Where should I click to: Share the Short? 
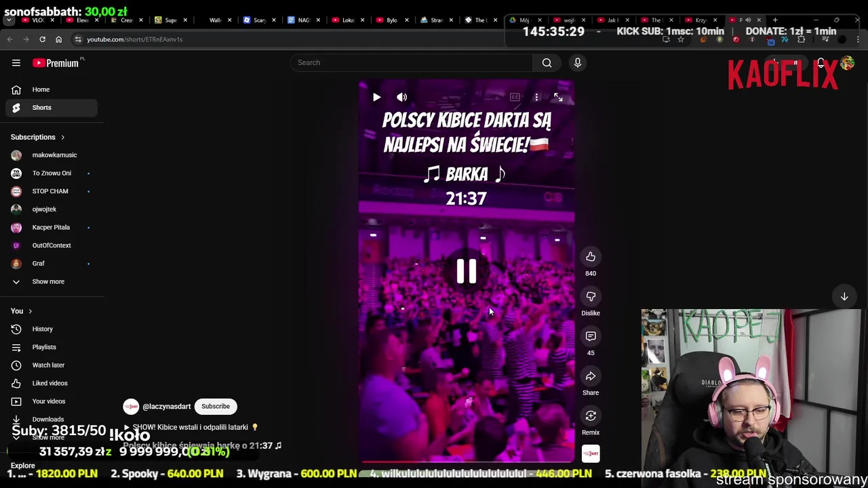pyautogui.click(x=591, y=376)
